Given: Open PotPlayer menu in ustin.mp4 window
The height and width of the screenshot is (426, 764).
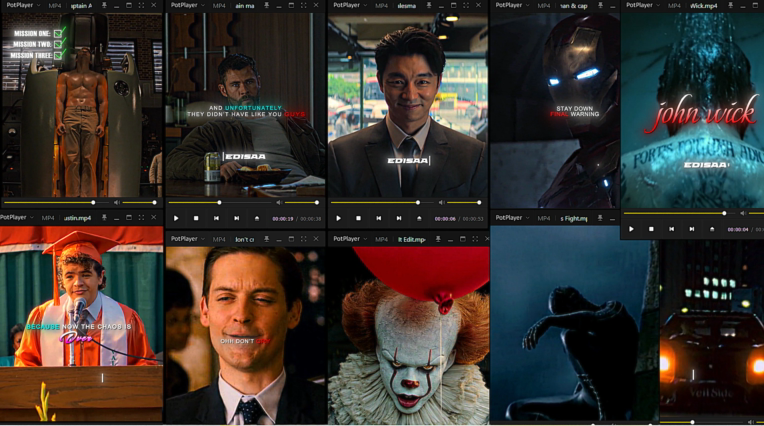Looking at the screenshot, I should 16,217.
